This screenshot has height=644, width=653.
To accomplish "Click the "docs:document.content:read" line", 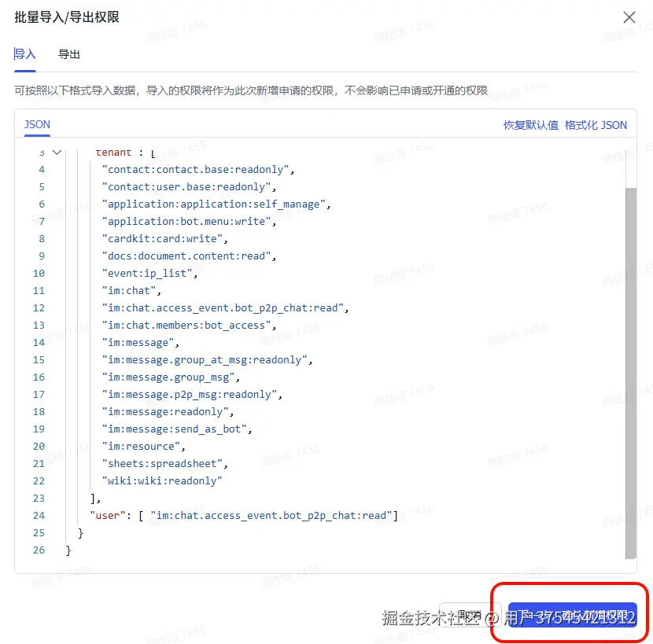I will [x=189, y=256].
